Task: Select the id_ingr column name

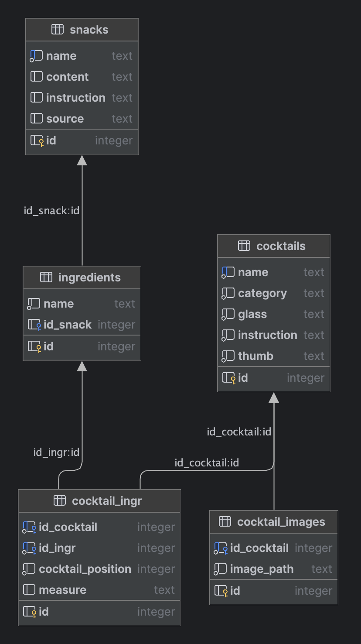Action: coord(57,548)
